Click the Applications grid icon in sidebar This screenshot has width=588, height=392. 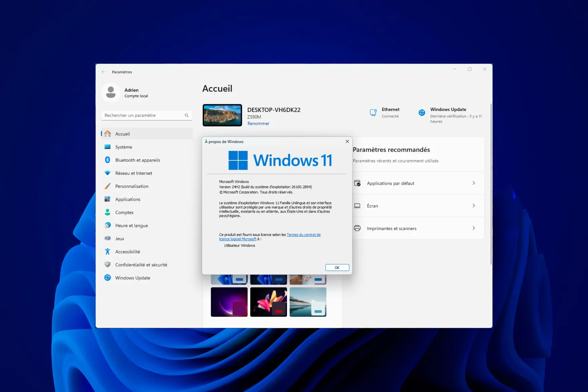(107, 199)
